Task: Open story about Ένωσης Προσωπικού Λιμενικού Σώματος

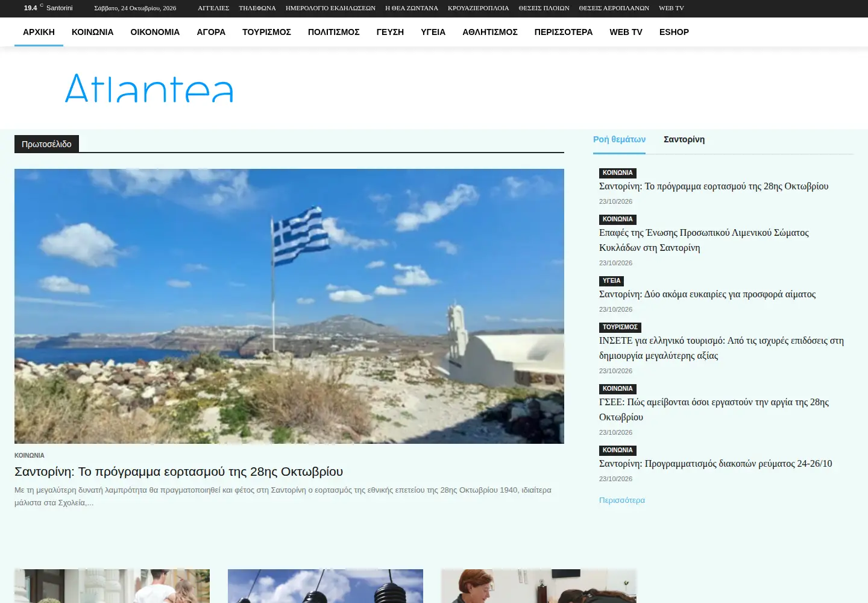Action: point(704,240)
